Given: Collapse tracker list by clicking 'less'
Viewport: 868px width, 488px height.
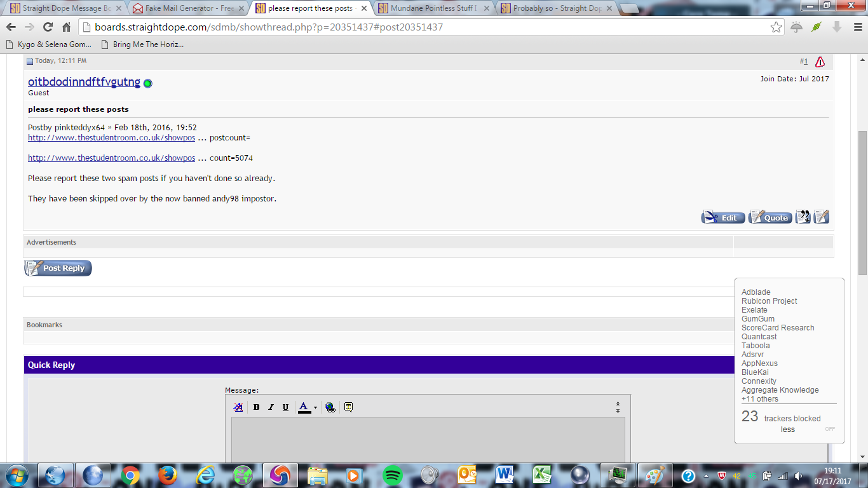Looking at the screenshot, I should 787,430.
